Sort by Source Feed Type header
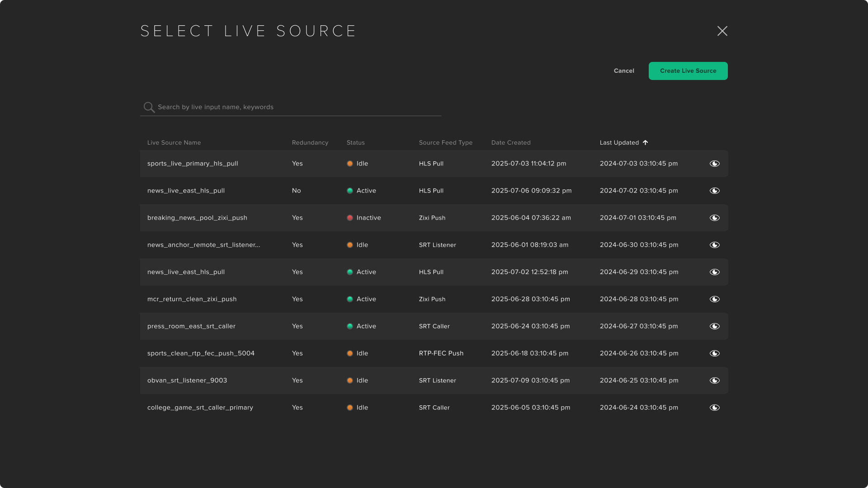The image size is (868, 488). 445,143
